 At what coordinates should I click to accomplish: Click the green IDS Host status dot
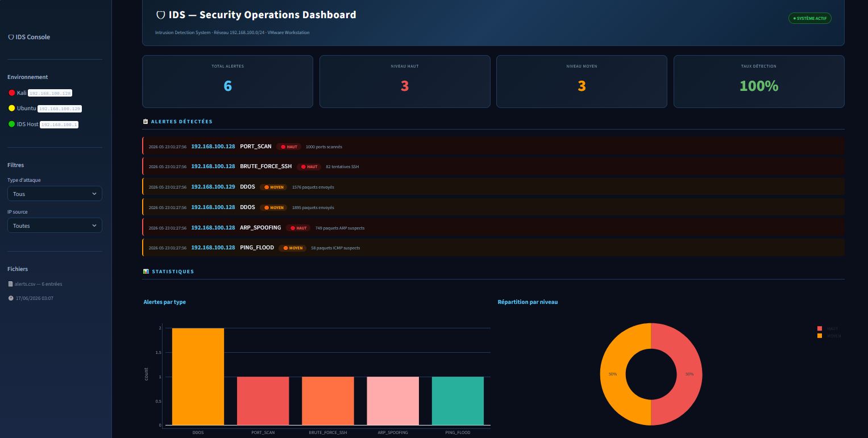(11, 124)
